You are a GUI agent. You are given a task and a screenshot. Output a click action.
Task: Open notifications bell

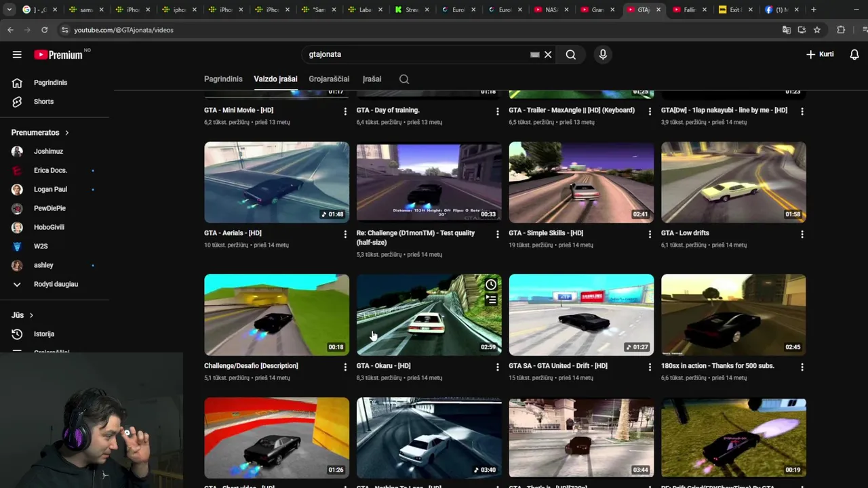click(x=854, y=54)
